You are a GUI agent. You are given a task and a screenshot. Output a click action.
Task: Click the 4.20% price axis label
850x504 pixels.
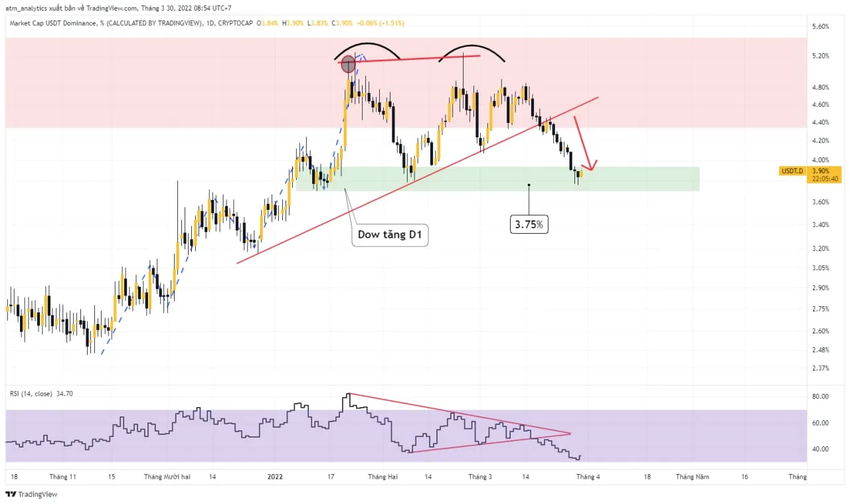coord(819,141)
